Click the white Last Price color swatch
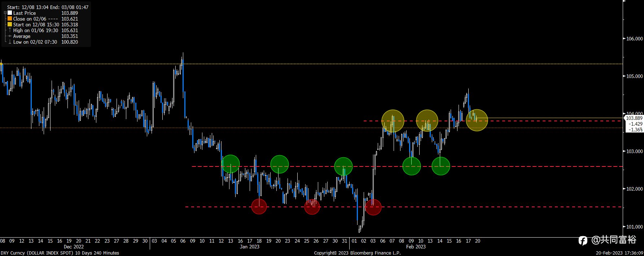 (10, 13)
